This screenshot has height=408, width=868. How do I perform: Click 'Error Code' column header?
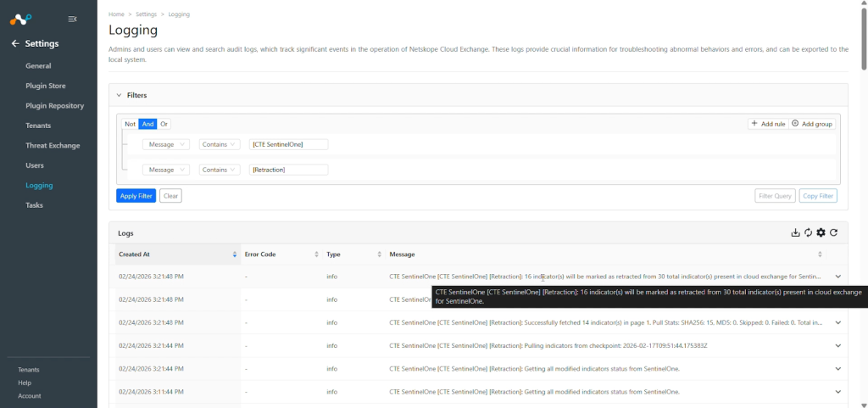[x=281, y=254]
